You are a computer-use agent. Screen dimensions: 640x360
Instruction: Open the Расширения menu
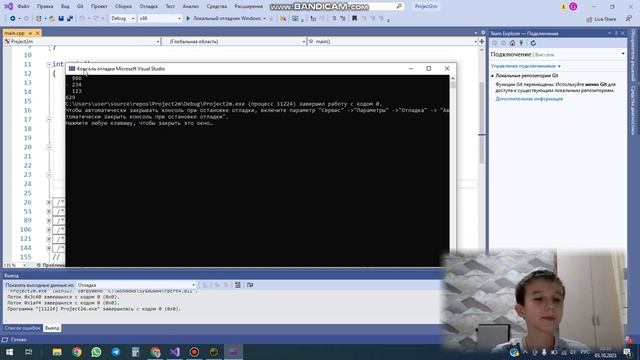click(249, 7)
